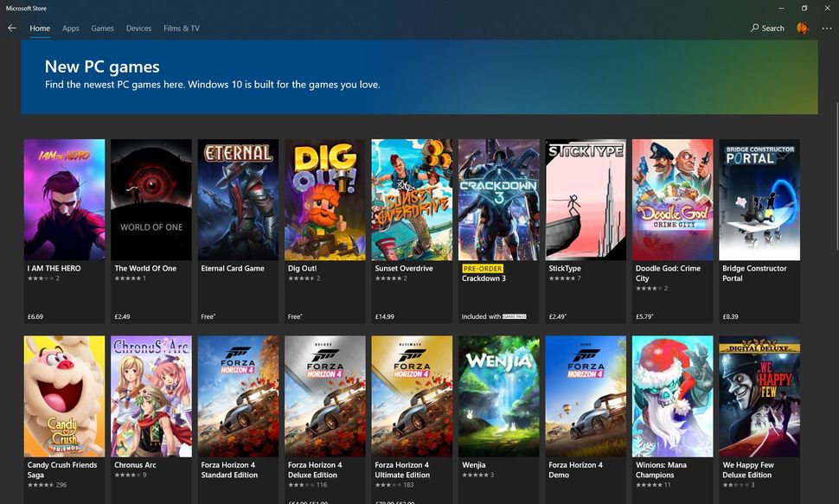Click the 'Sunset Overdrive' title text

pyautogui.click(x=404, y=268)
